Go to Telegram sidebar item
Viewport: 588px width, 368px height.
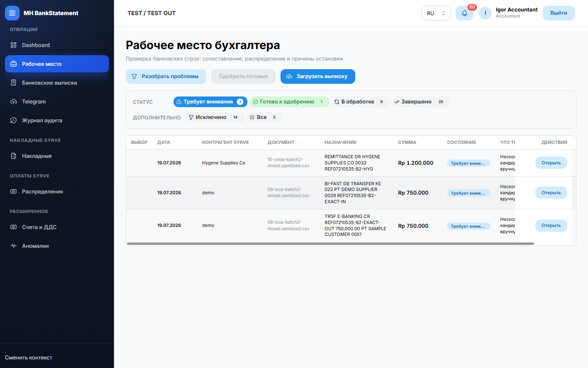click(57, 101)
